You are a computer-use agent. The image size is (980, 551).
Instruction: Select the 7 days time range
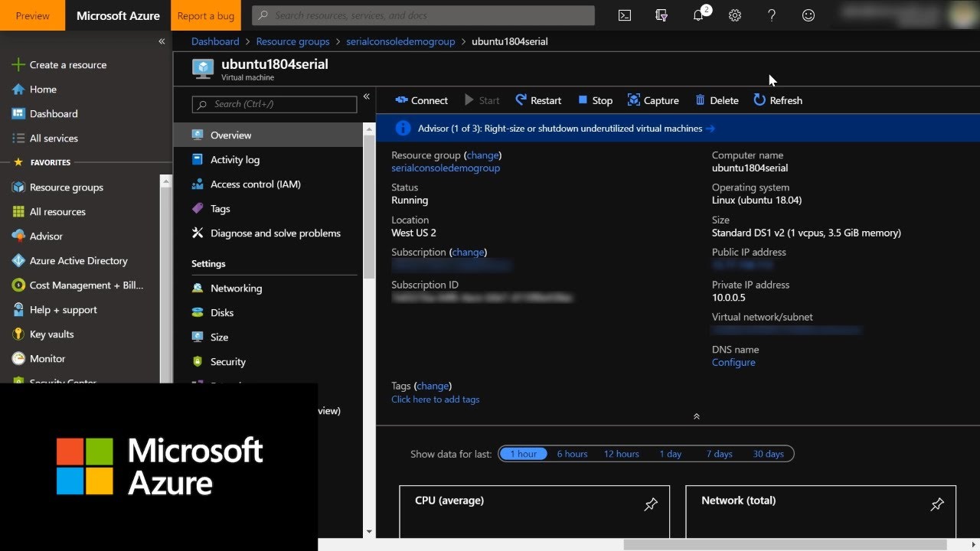pos(719,454)
